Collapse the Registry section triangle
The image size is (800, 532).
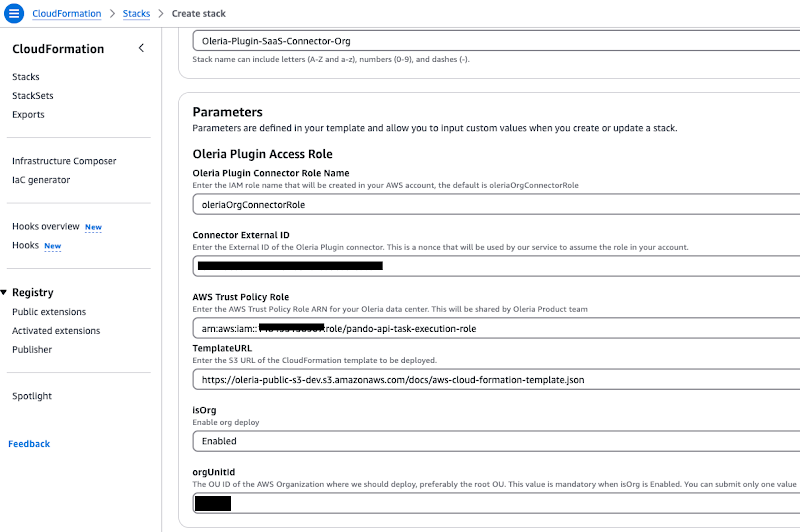(4, 292)
